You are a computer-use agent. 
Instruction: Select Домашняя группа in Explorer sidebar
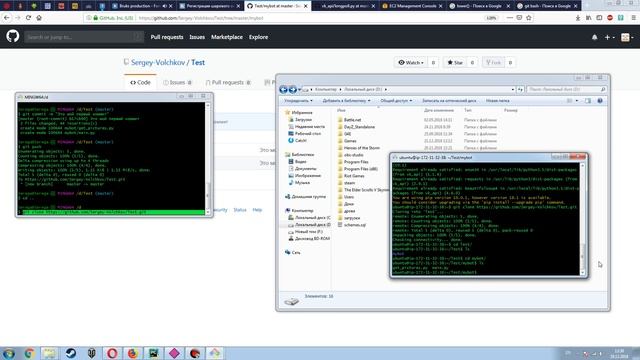click(308, 197)
